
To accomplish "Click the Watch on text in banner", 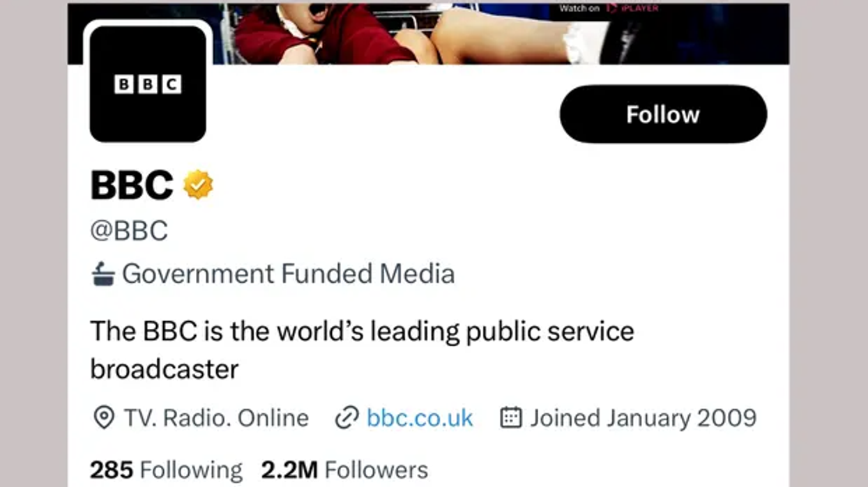I will click(579, 8).
